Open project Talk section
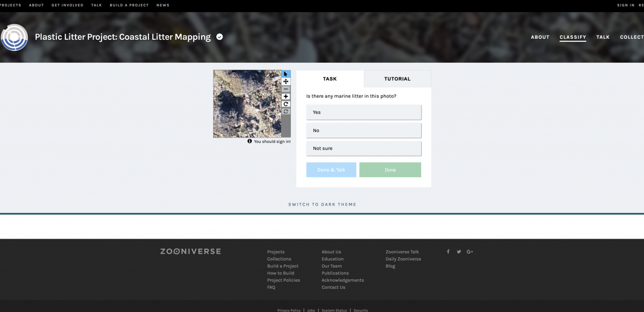This screenshot has height=312, width=644. (x=603, y=37)
